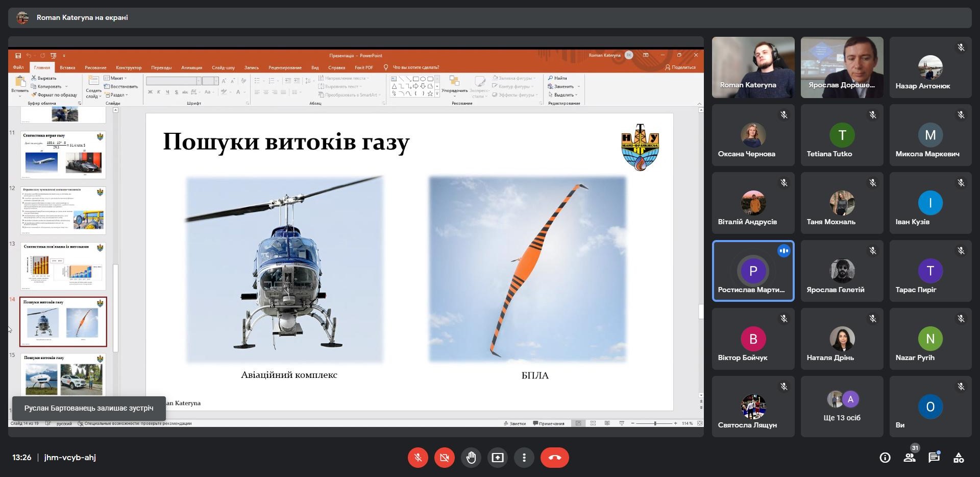Open the Заменить replace dropdown
The width and height of the screenshot is (980, 477).
tap(579, 86)
